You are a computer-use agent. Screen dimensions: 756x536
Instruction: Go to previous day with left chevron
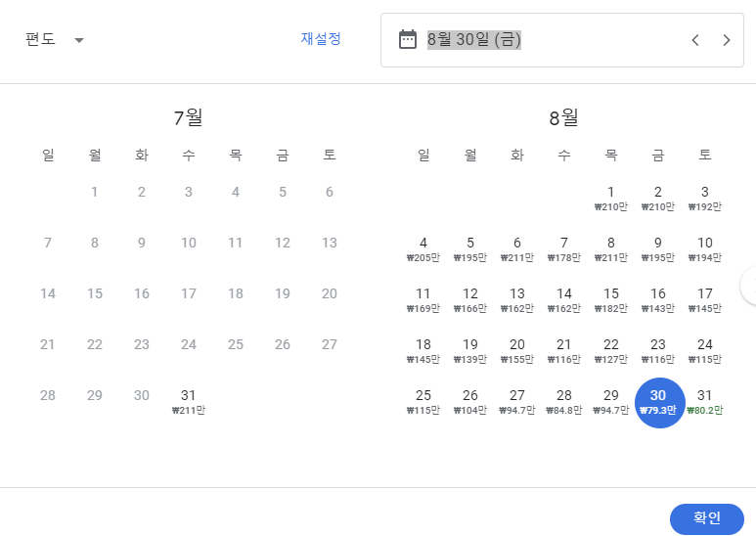[x=695, y=40]
